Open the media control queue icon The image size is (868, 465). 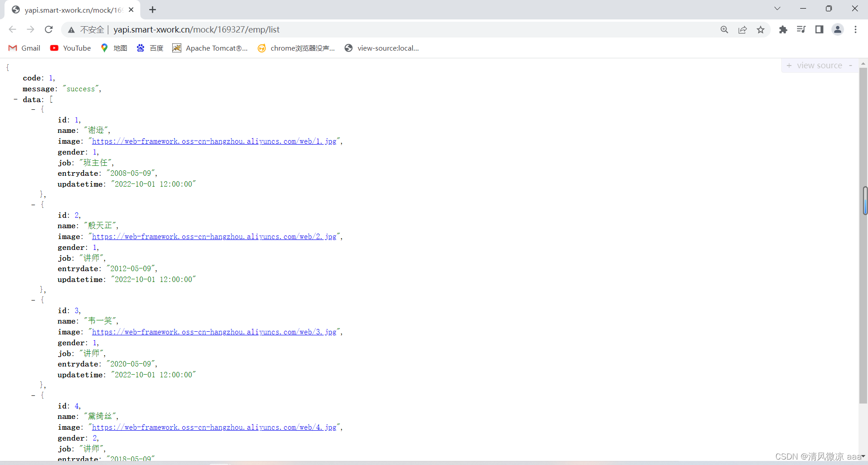click(x=801, y=29)
